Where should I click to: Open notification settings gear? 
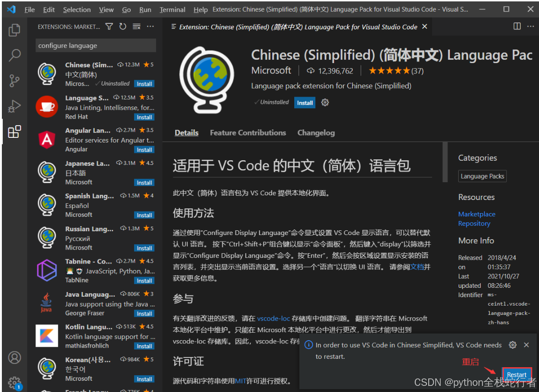coord(512,345)
